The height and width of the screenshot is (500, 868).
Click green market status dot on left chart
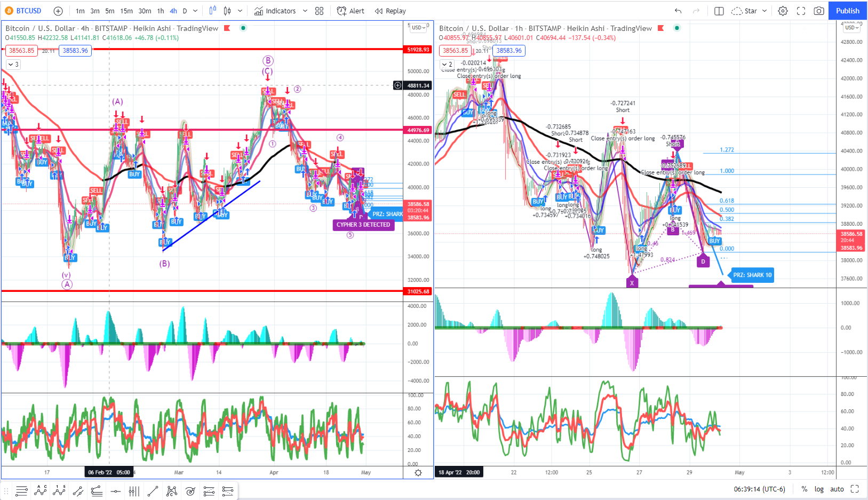tap(243, 28)
